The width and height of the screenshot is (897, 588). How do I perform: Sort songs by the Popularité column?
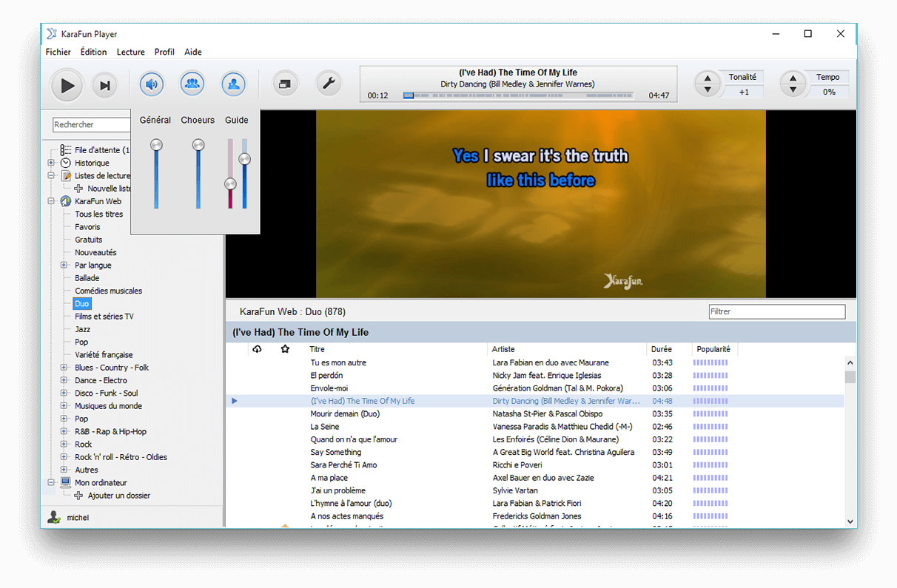[715, 349]
